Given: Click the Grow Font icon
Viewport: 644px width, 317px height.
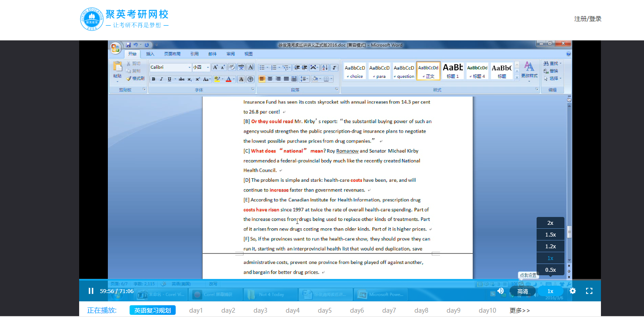Looking at the screenshot, I should pos(215,67).
